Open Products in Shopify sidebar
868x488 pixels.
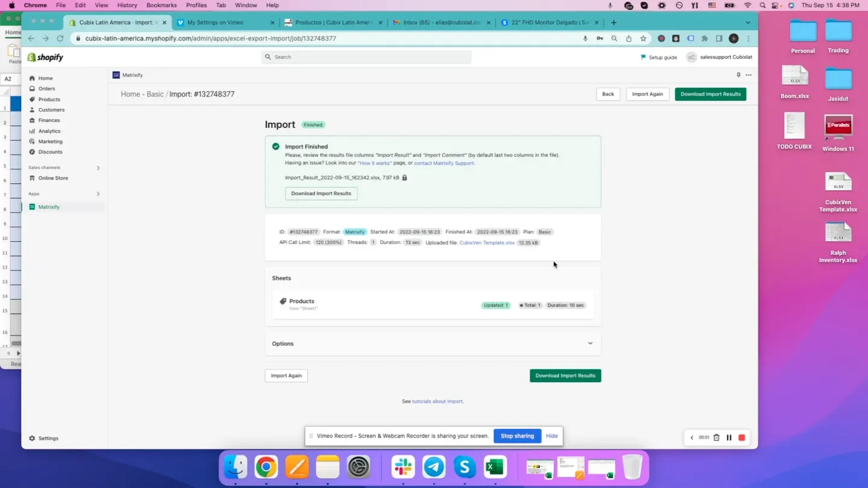(49, 99)
